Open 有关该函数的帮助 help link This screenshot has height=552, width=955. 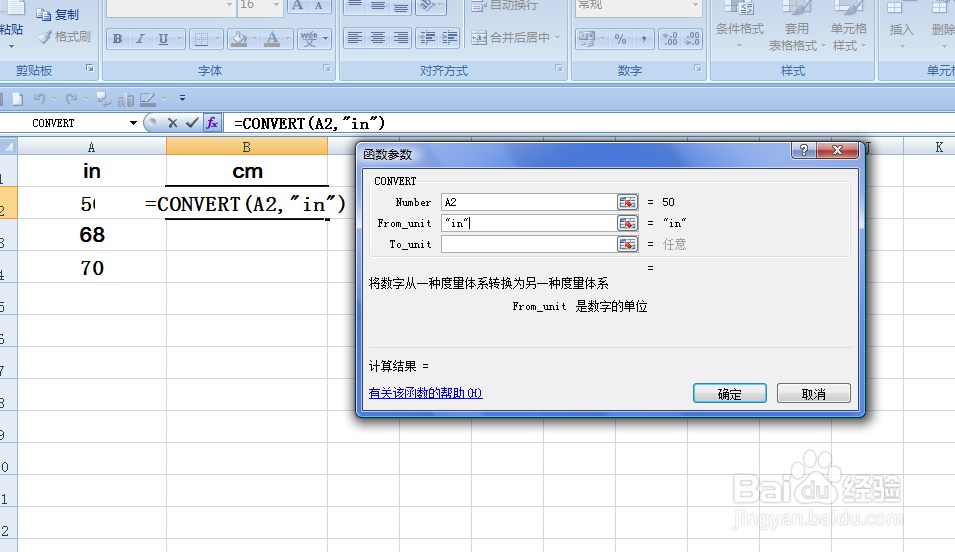click(x=425, y=393)
